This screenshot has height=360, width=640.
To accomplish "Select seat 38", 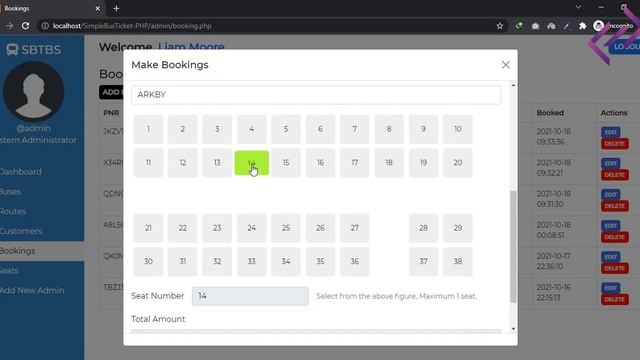I will coord(458,262).
